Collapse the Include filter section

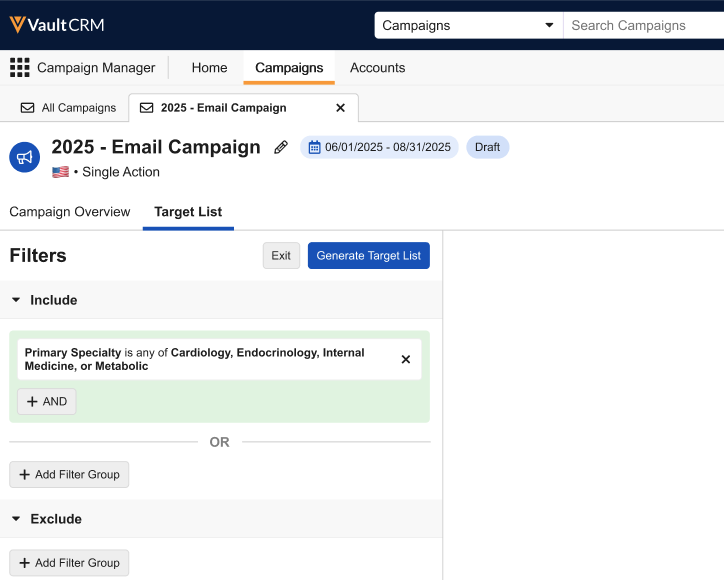pyautogui.click(x=16, y=300)
